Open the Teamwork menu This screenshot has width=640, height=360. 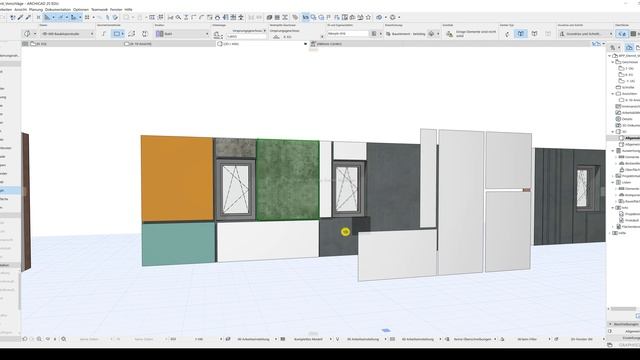click(99, 9)
